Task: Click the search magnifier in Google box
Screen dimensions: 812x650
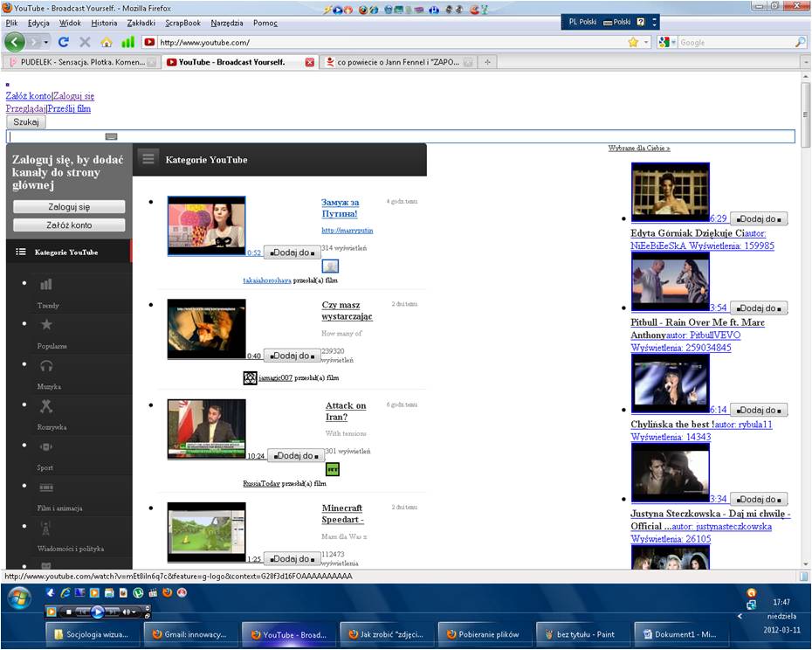Action: pos(800,42)
